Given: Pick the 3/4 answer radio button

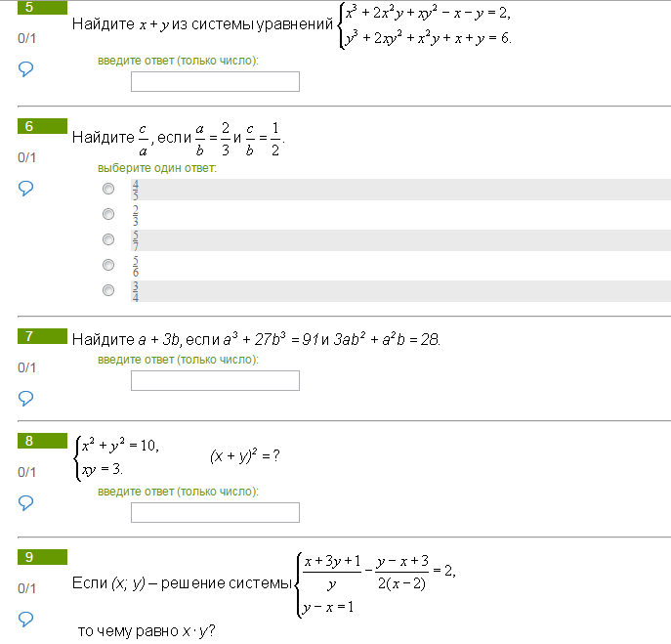Looking at the screenshot, I should pos(108,290).
